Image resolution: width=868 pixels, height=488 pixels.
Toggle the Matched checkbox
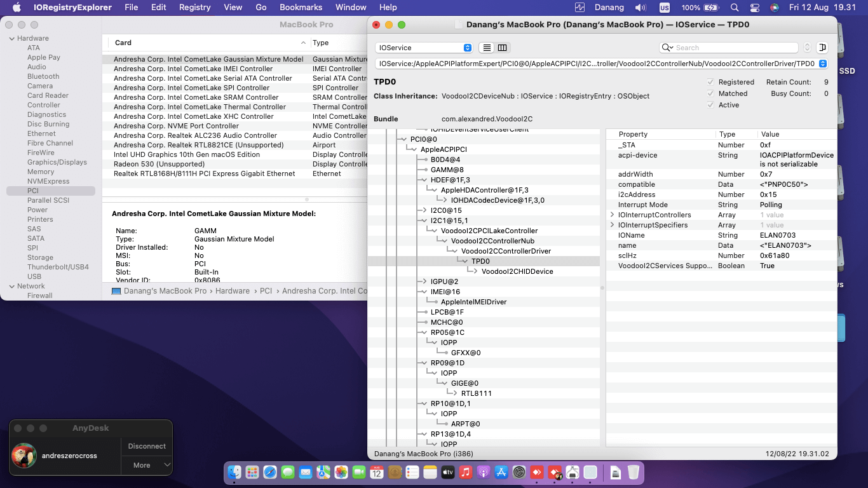(x=710, y=93)
